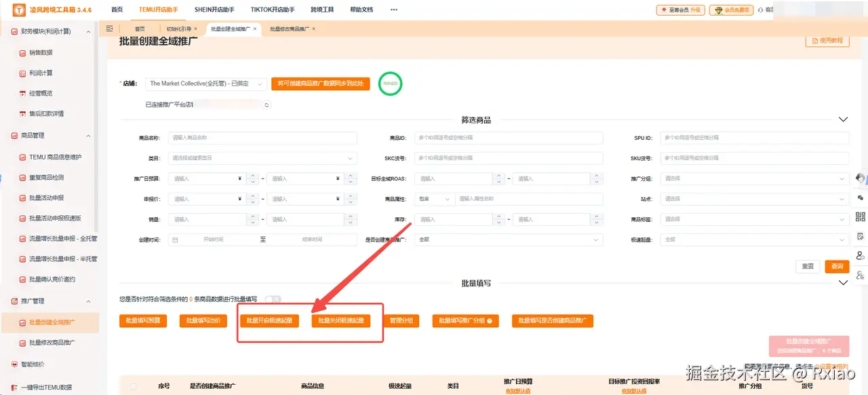
Task: Click calendar icon in 创建时间 field
Action: click(176, 240)
